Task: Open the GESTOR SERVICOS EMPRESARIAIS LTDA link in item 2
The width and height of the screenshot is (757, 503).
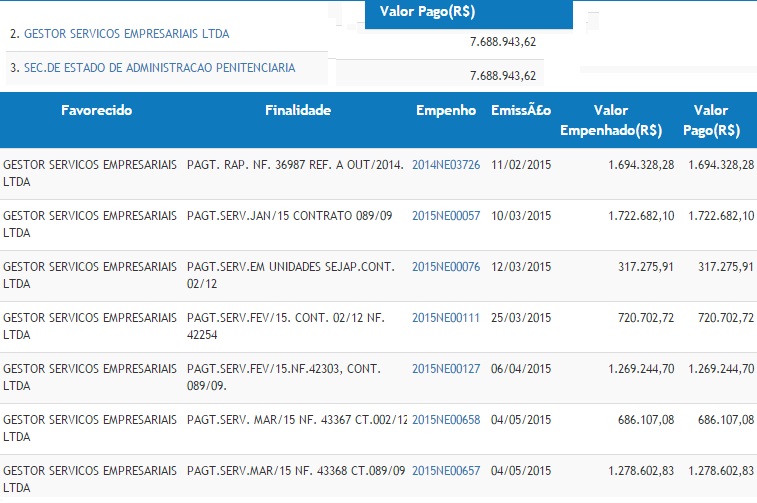Action: tap(126, 34)
